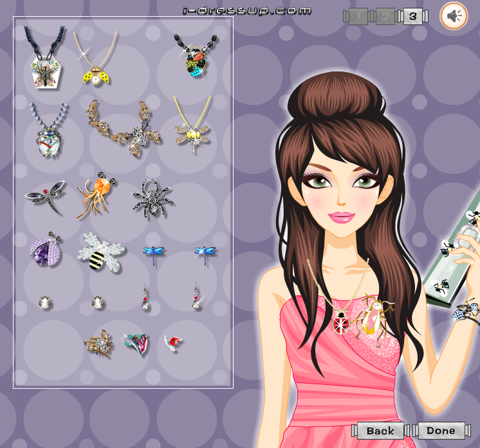Choose the colorful beaded beetle necklace
Screen dimensions: 480x448
coord(196,56)
